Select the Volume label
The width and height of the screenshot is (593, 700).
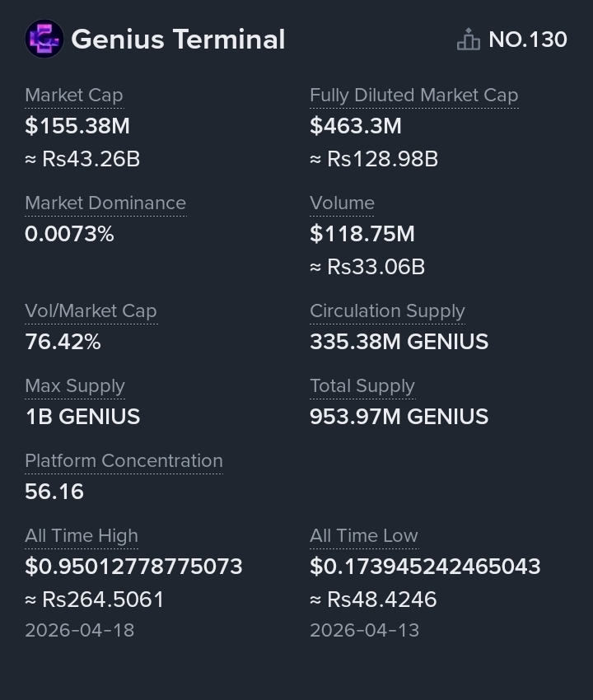(342, 203)
